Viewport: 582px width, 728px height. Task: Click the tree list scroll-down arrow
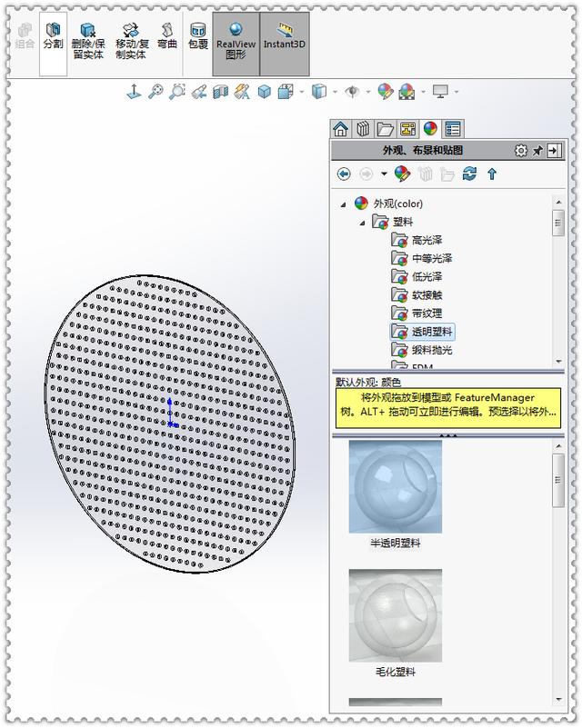[x=558, y=361]
